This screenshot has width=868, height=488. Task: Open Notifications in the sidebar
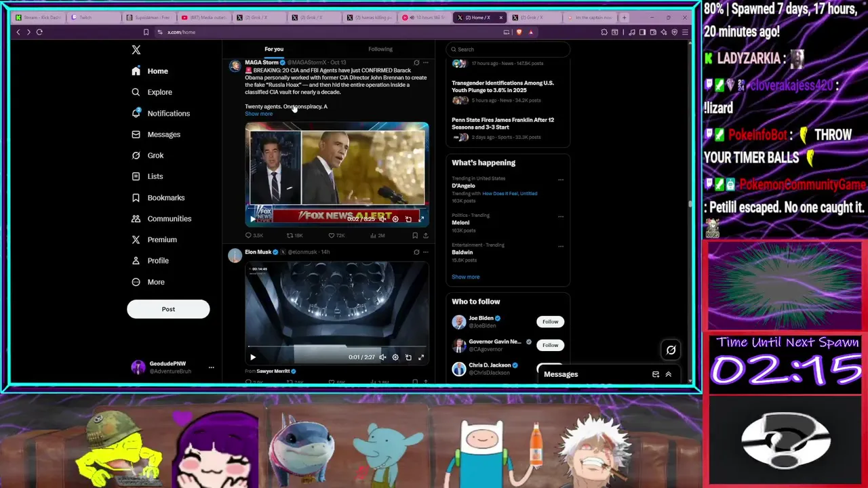(x=161, y=113)
